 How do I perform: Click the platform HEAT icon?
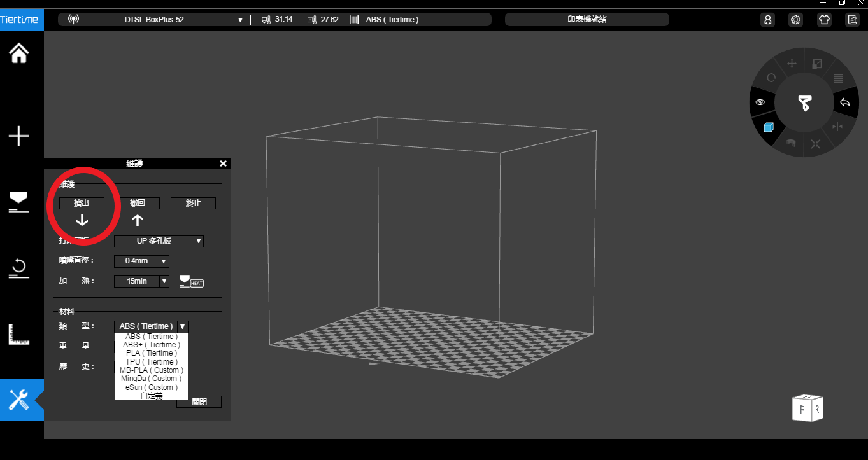click(191, 281)
